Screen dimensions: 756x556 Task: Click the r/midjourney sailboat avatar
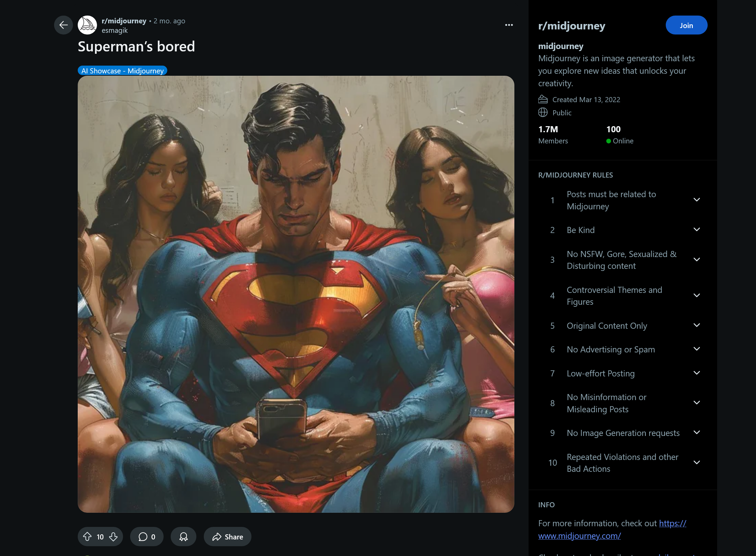click(x=88, y=25)
